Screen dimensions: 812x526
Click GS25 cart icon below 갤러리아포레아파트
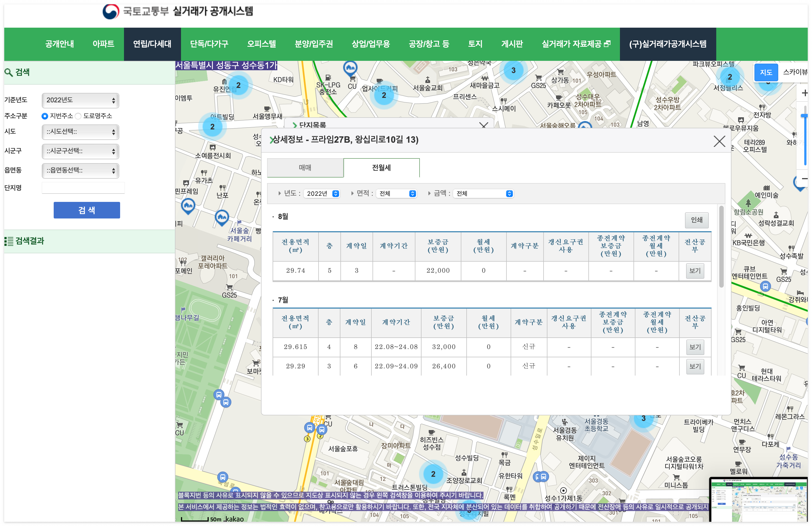tap(229, 287)
